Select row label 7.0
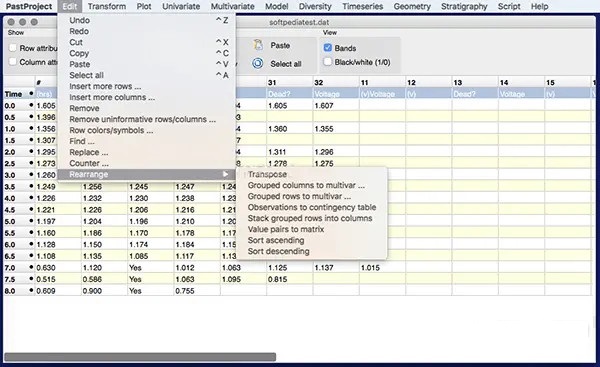Image resolution: width=600 pixels, height=367 pixels. 10,268
